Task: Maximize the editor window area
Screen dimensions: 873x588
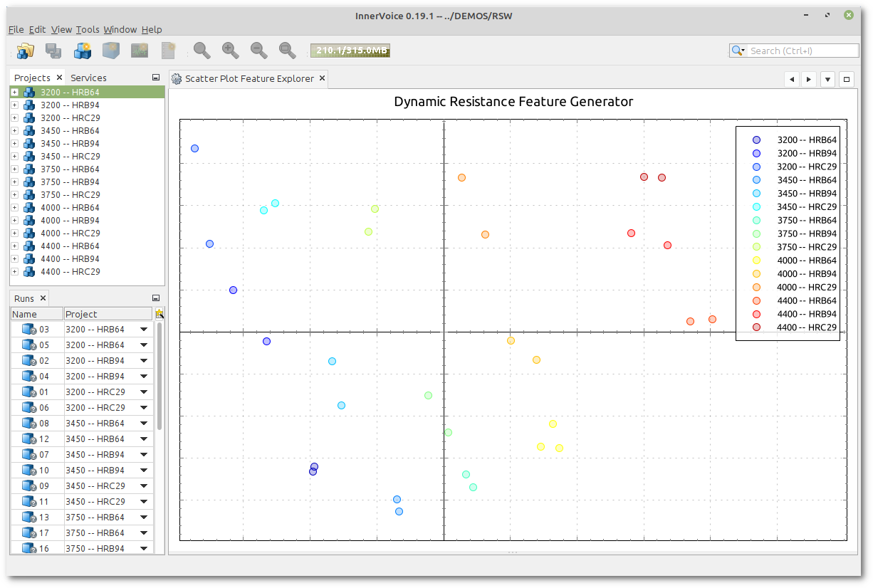Action: pos(847,79)
